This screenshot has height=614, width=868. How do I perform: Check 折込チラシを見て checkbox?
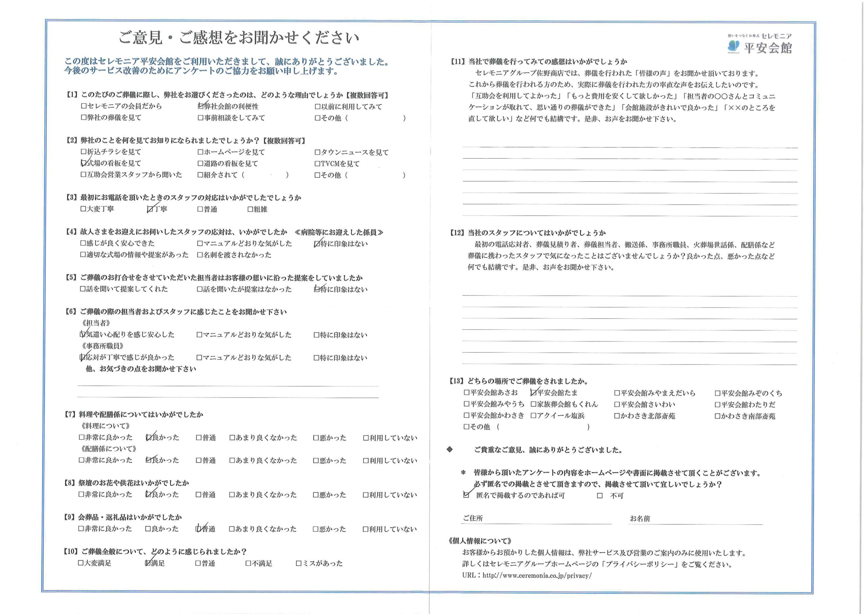pos(83,152)
